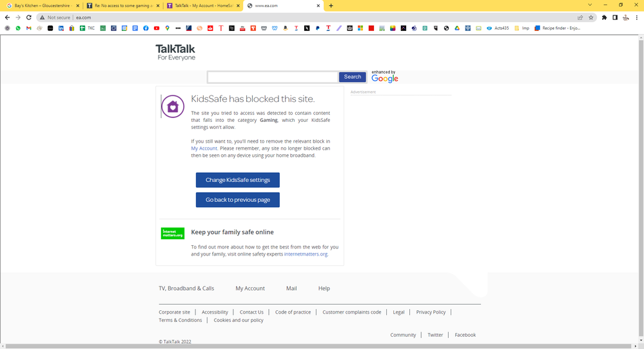Open the Gmail bookmark icon
This screenshot has width=644, height=349.
point(29,28)
